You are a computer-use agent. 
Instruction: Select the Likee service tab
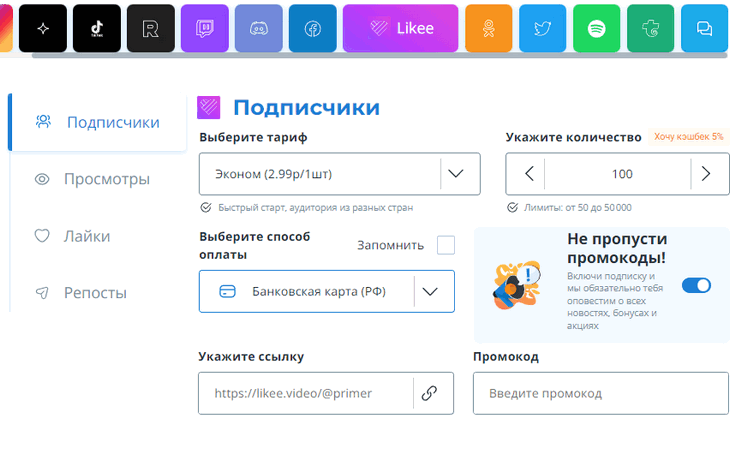(400, 28)
